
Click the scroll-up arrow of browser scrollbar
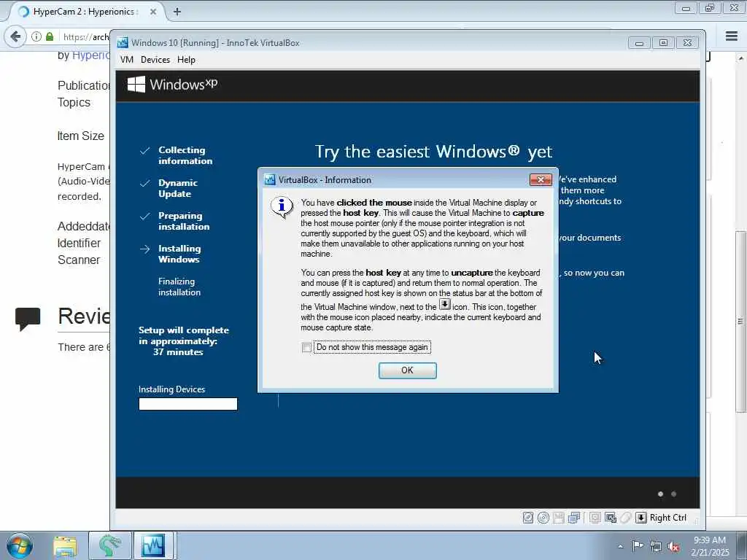click(741, 58)
